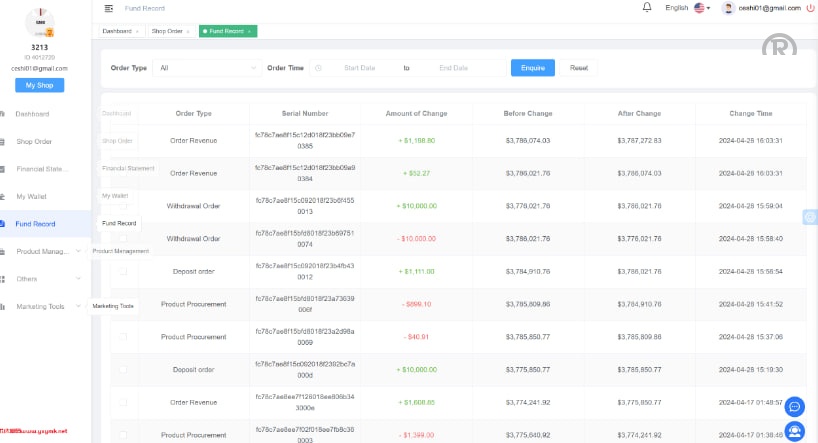This screenshot has height=443, width=818.
Task: Click the Start Date input field
Action: click(x=359, y=68)
